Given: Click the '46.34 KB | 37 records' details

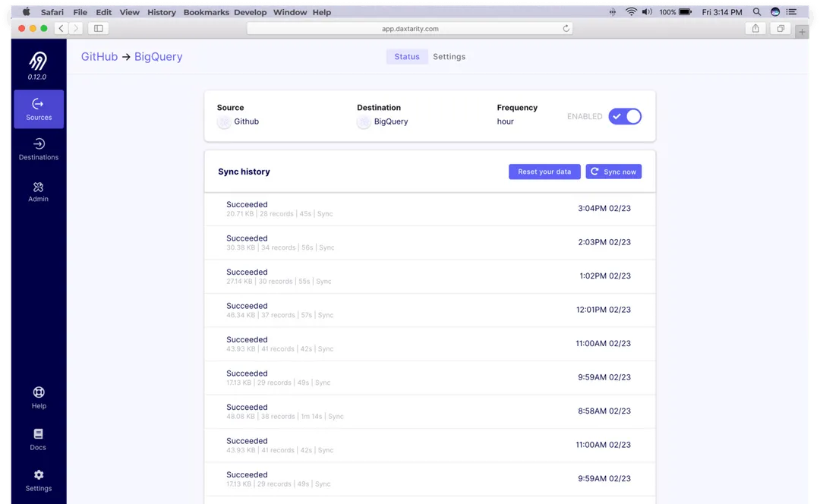Looking at the screenshot, I should (x=260, y=315).
